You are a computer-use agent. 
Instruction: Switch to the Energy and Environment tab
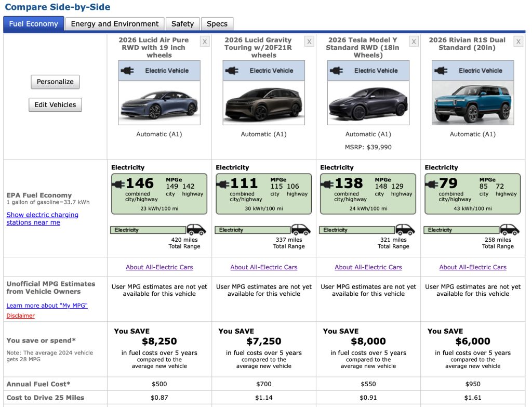[115, 24]
